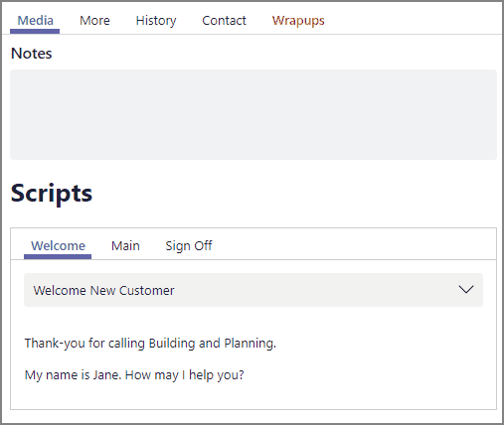Screen dimensions: 504x425
Task: Select the Welcome scripts tab
Action: (58, 246)
